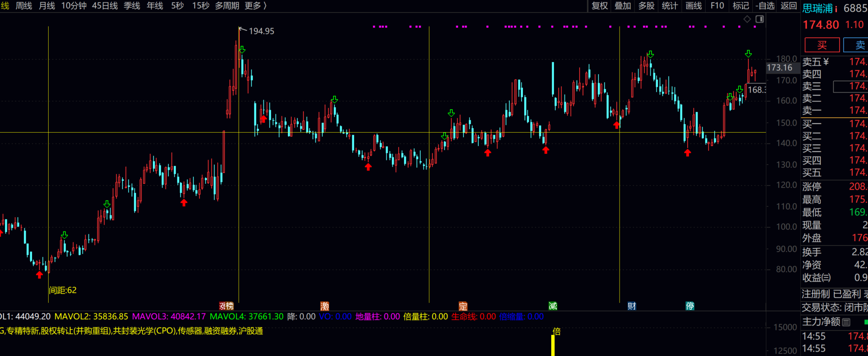The image size is (868, 356).
Task: Click the list icon beside 主力净额
Action: [846, 322]
